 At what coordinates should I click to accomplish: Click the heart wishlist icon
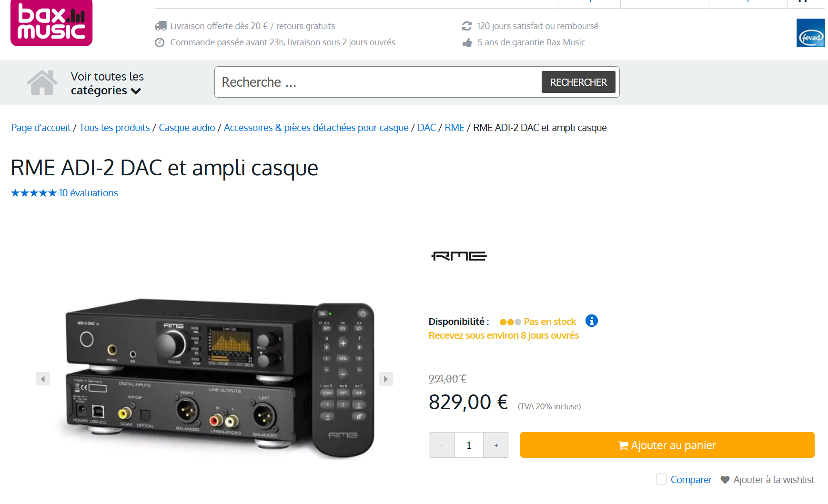(x=725, y=480)
